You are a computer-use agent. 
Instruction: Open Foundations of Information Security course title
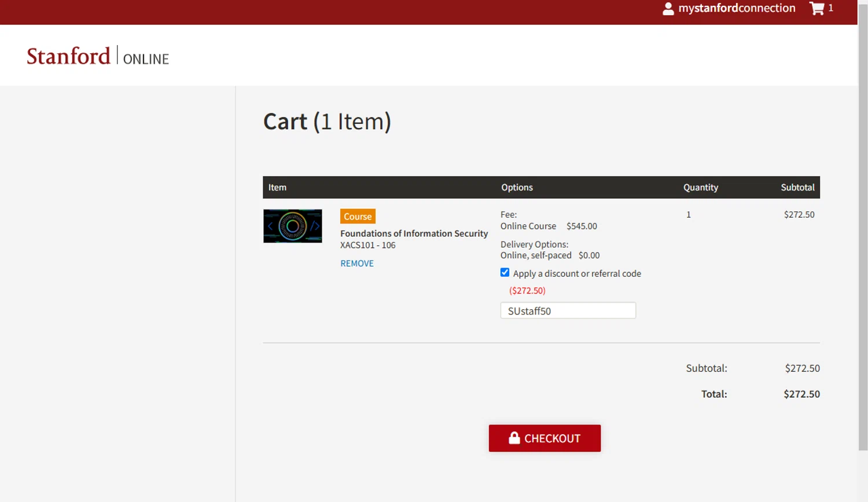pos(414,233)
